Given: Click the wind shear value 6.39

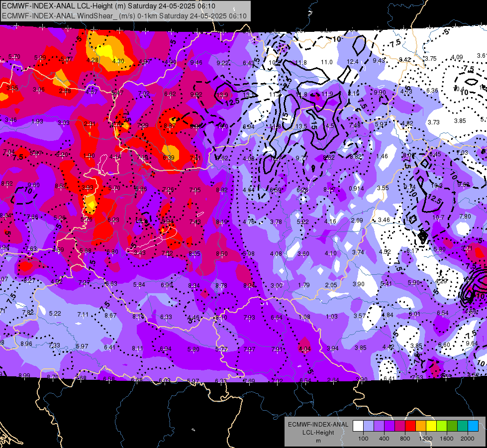Looking at the screenshot, I should pos(169,158).
